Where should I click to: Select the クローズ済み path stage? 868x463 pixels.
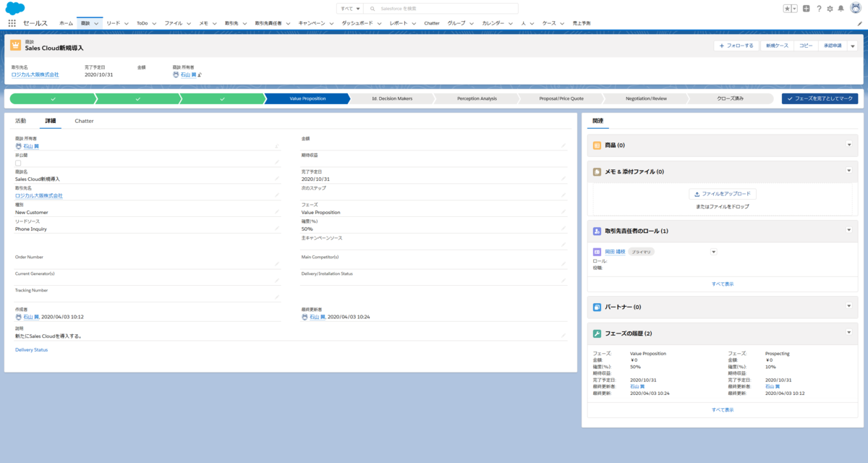[x=730, y=98]
